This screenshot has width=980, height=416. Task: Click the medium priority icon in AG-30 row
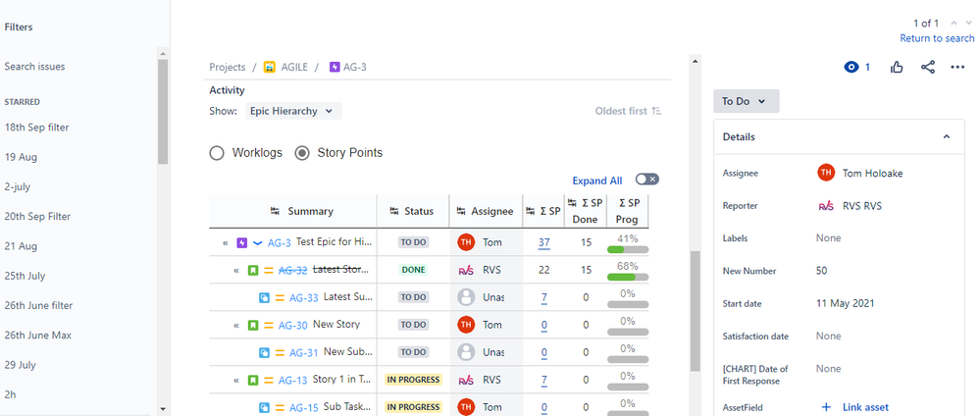(x=269, y=326)
